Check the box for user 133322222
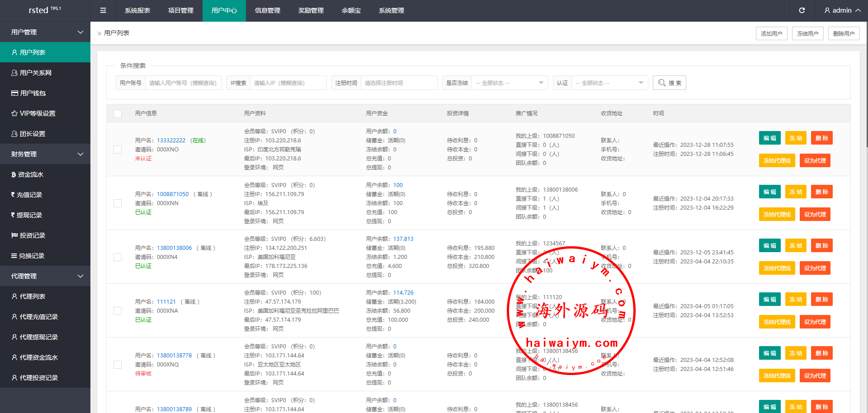868x413 pixels. (118, 150)
